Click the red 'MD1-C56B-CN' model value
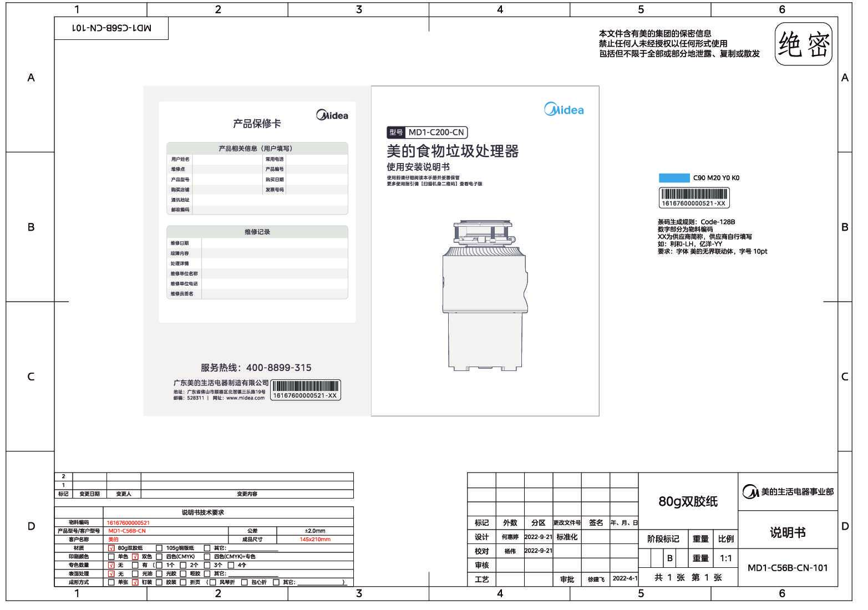The image size is (868, 610). coord(127,531)
